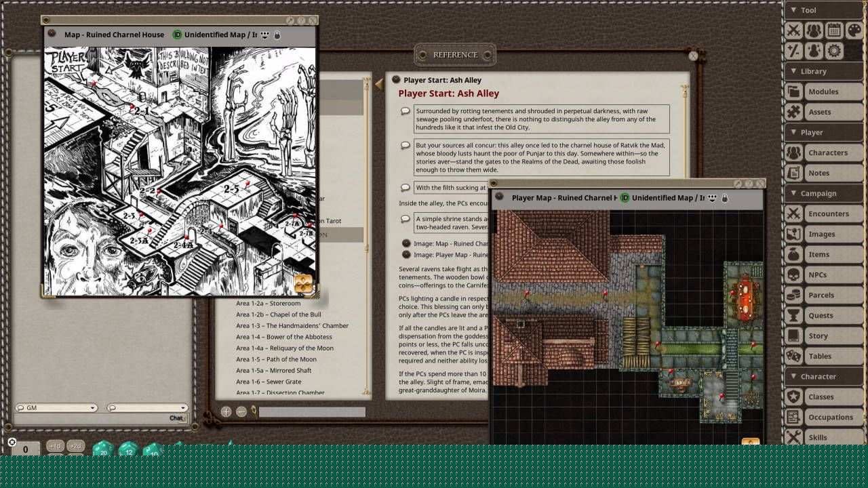This screenshot has width=868, height=488.
Task: Click the Quests chalice icon
Action: 793,315
